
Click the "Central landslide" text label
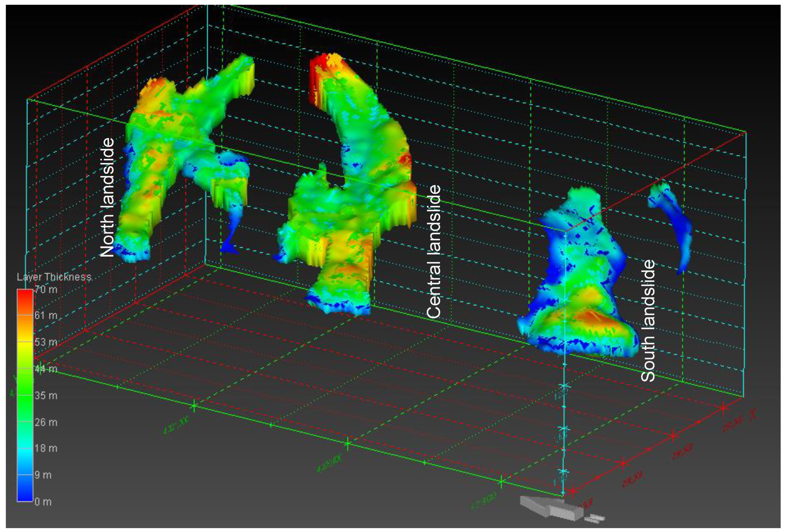(x=434, y=252)
